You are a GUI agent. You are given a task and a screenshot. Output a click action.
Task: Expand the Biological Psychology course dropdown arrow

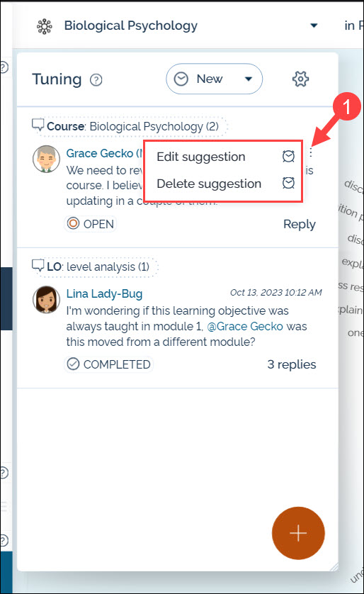tap(314, 26)
